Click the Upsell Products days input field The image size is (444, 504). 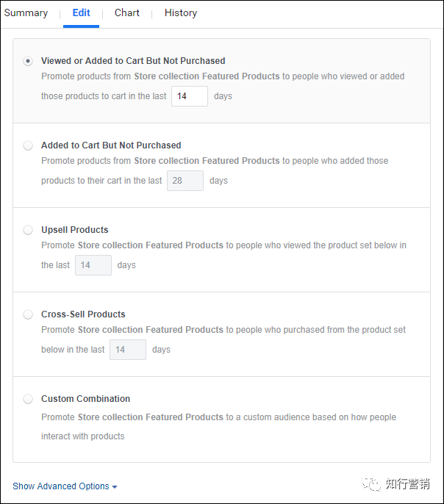[x=93, y=265]
